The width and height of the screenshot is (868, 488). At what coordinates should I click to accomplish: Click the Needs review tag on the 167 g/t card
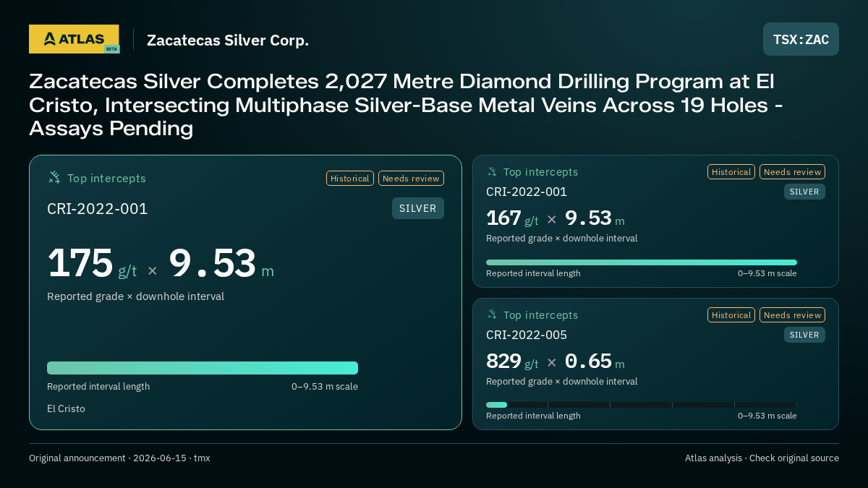(792, 172)
